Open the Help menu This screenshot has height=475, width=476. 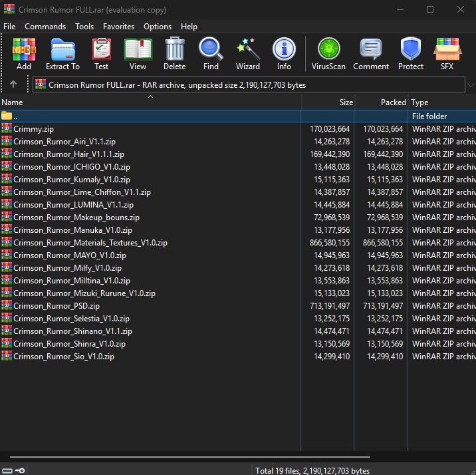pos(189,27)
